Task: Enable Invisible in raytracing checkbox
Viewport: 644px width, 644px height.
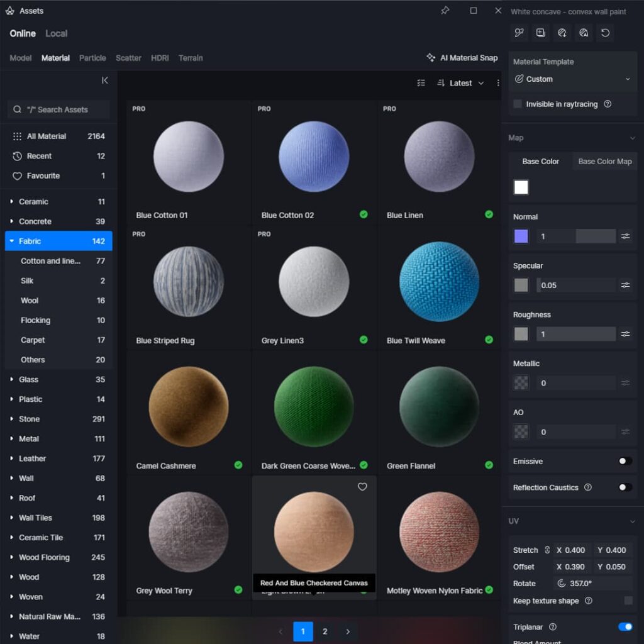Action: (x=518, y=104)
